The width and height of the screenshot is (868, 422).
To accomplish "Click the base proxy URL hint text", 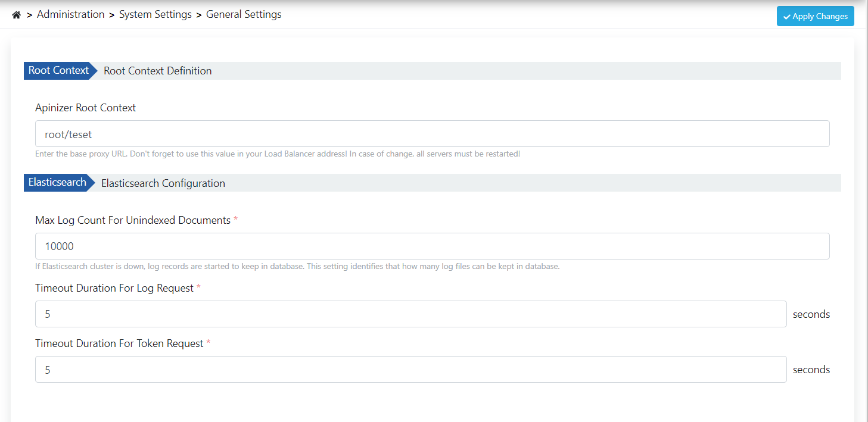I will (x=278, y=154).
